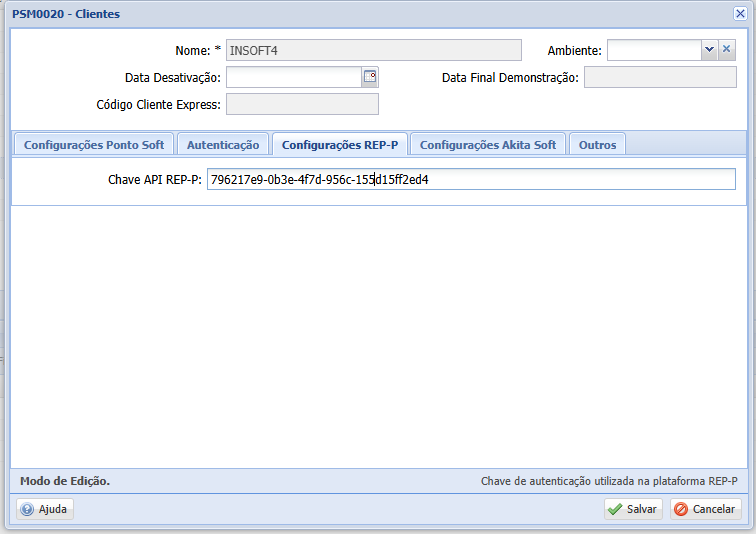Open the Autenticação tab
The height and width of the screenshot is (534, 756).
223,145
